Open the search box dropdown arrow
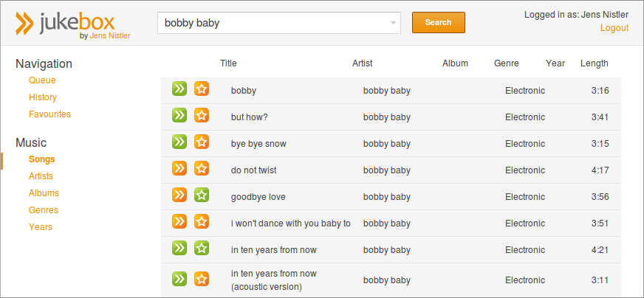Image resolution: width=644 pixels, height=298 pixels. [393, 23]
